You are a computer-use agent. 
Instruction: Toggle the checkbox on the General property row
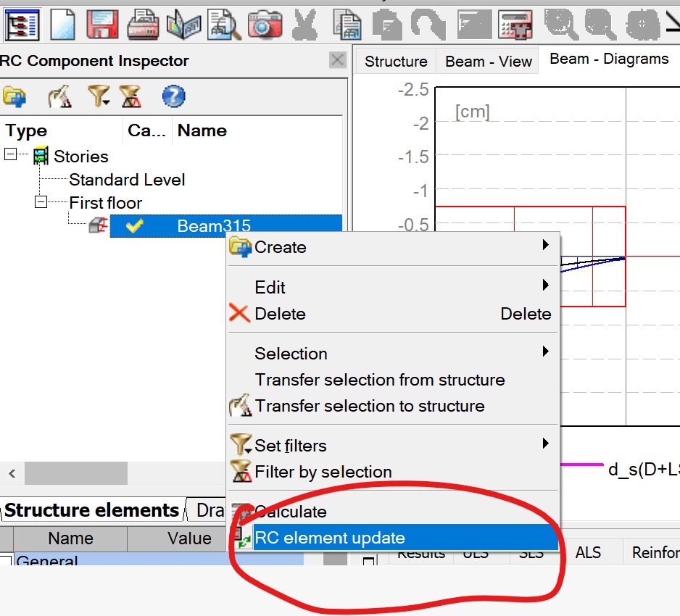tap(6, 562)
